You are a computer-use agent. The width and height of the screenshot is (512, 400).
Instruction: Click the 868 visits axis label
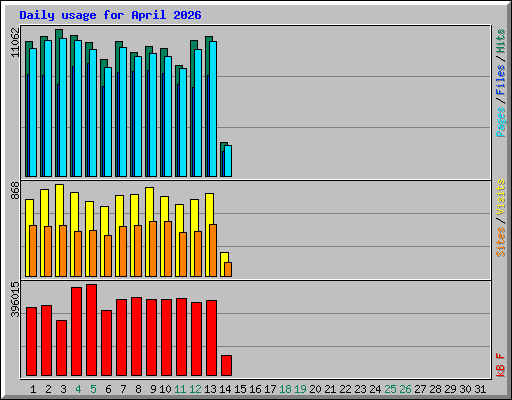15,191
